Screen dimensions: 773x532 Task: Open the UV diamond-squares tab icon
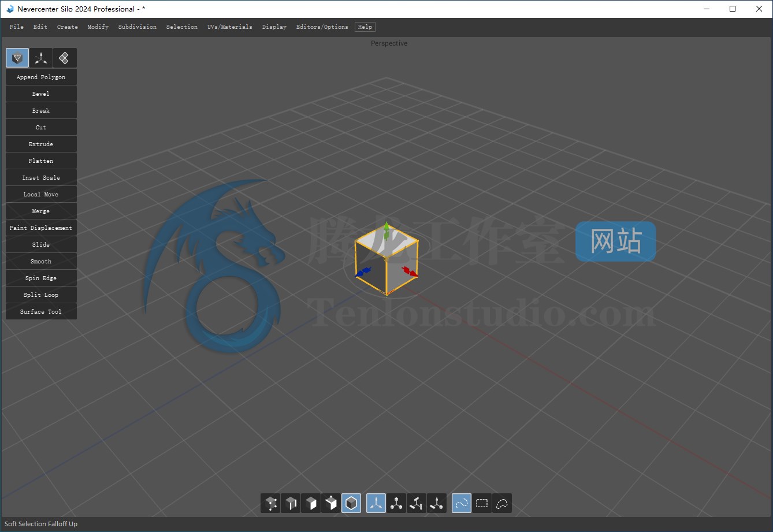pyautogui.click(x=64, y=58)
